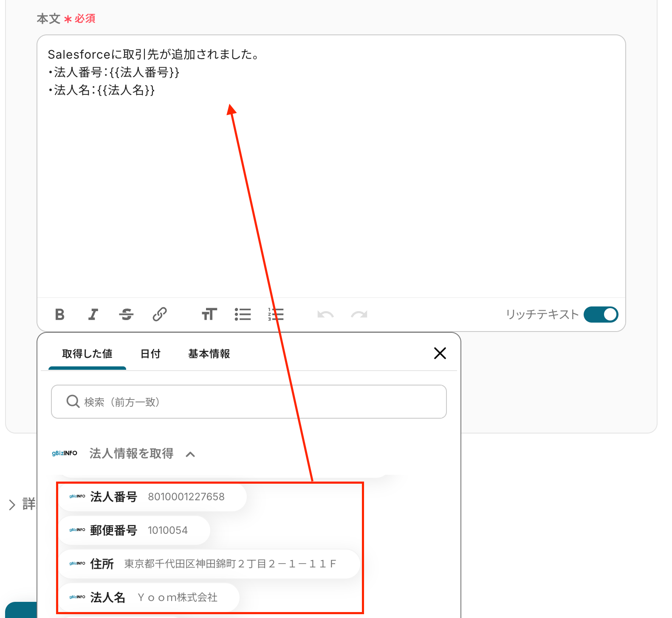Open the 日付 tab
Viewport: 672px width, 618px height.
[150, 354]
